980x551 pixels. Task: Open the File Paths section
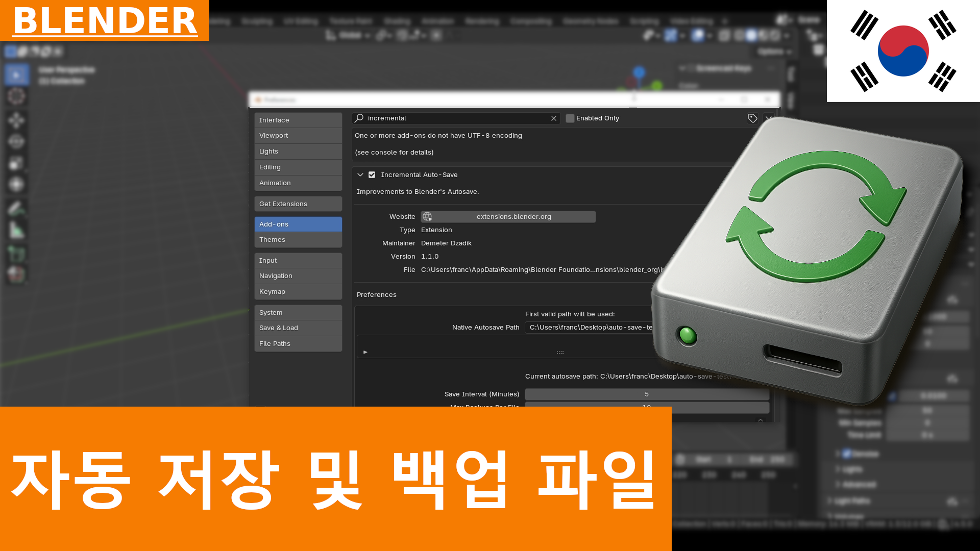tap(298, 344)
